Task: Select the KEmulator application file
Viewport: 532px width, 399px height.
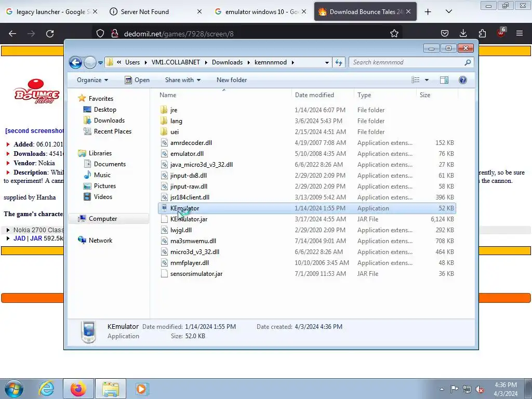Action: [x=307, y=208]
